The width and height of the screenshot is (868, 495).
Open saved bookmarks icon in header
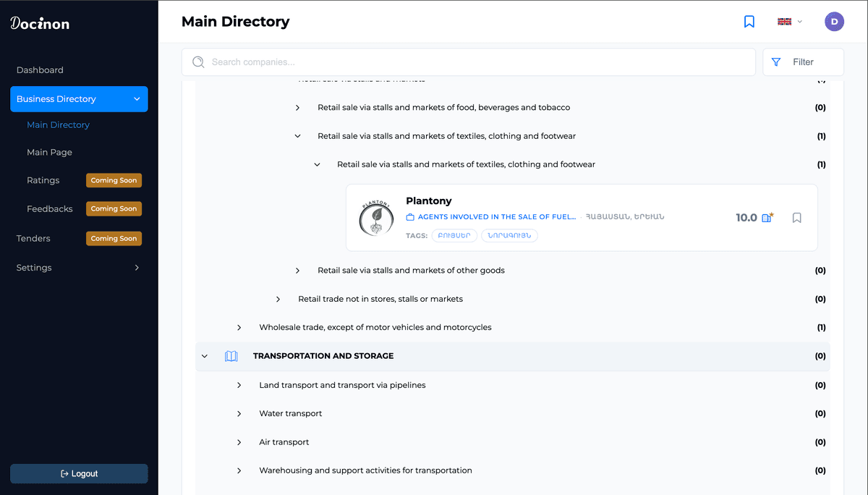pos(749,22)
